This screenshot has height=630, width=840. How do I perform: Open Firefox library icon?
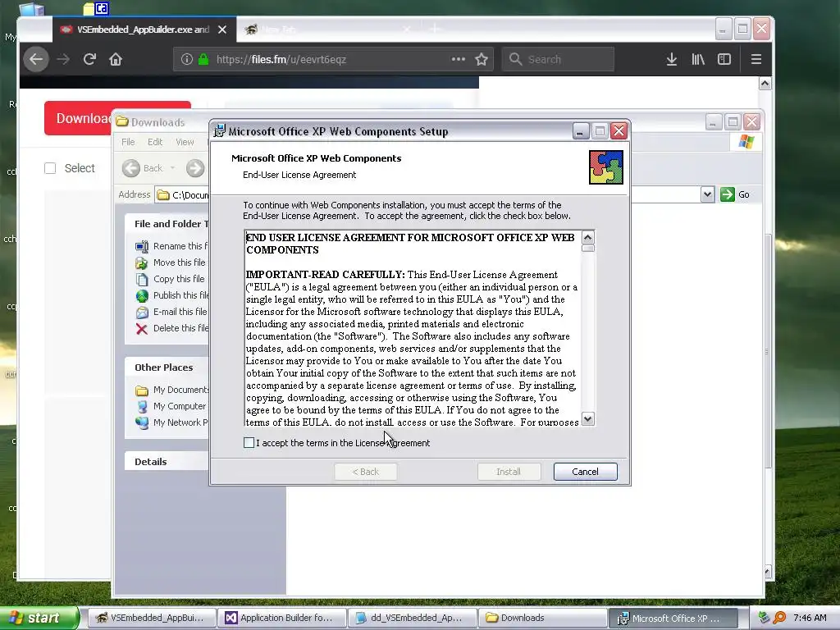click(x=697, y=59)
